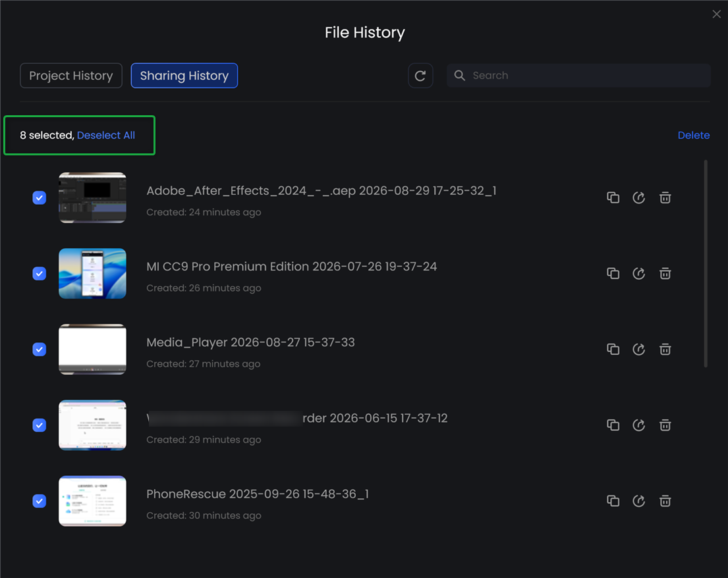Trash the PhoneRescue 2025-09-26 entry
The image size is (728, 578).
[x=665, y=501]
